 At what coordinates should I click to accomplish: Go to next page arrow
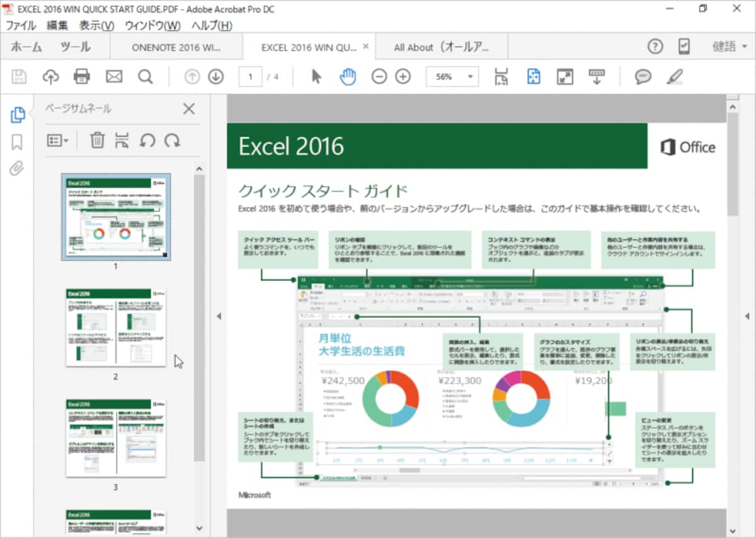(x=216, y=77)
